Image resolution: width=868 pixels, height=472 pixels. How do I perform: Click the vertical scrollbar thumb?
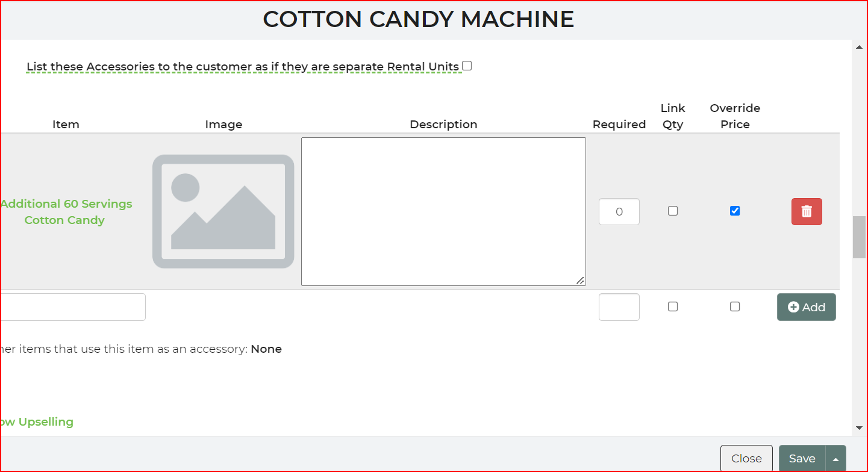859,237
